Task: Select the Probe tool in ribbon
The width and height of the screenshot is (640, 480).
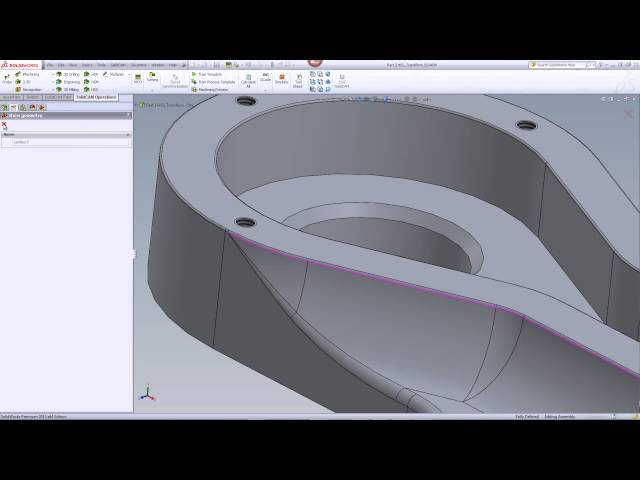Action: click(7, 79)
